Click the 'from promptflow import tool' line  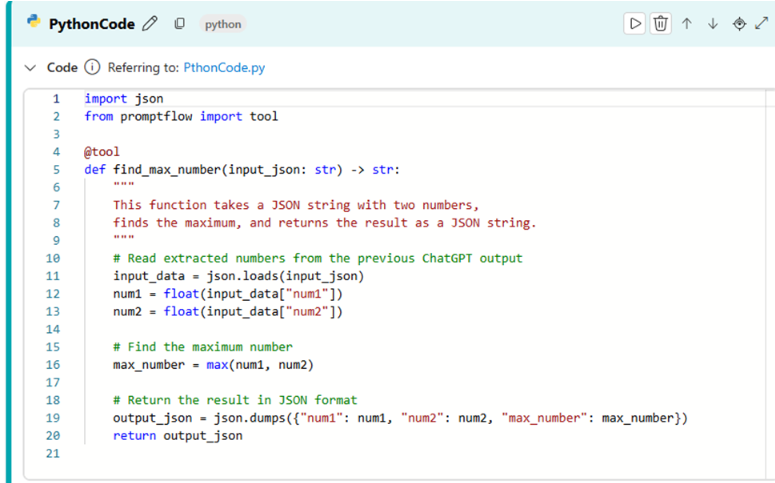coord(181,117)
